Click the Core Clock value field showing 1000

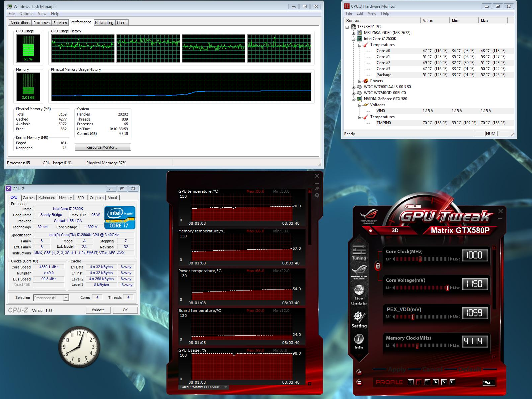475,255
